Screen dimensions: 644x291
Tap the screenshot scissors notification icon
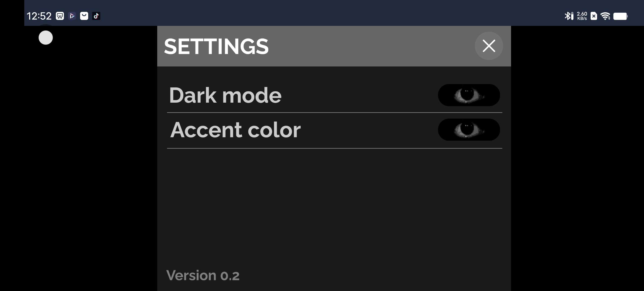click(x=60, y=16)
